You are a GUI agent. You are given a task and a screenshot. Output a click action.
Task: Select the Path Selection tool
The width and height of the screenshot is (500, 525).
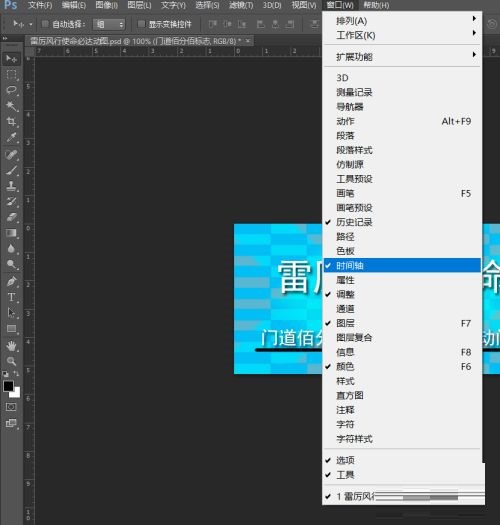(x=11, y=313)
